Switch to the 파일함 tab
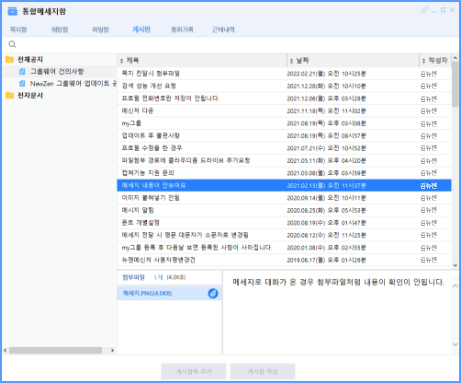Image resolution: width=461 pixels, height=383 pixels. tap(100, 29)
